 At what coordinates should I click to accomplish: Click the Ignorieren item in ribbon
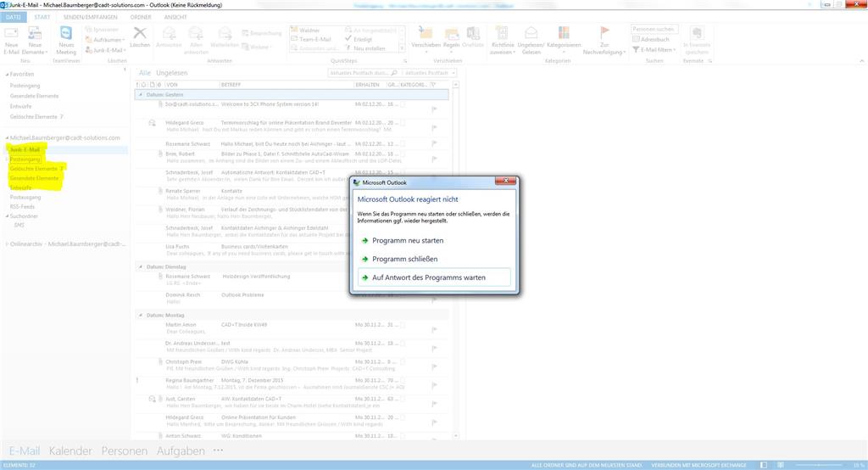(x=102, y=30)
